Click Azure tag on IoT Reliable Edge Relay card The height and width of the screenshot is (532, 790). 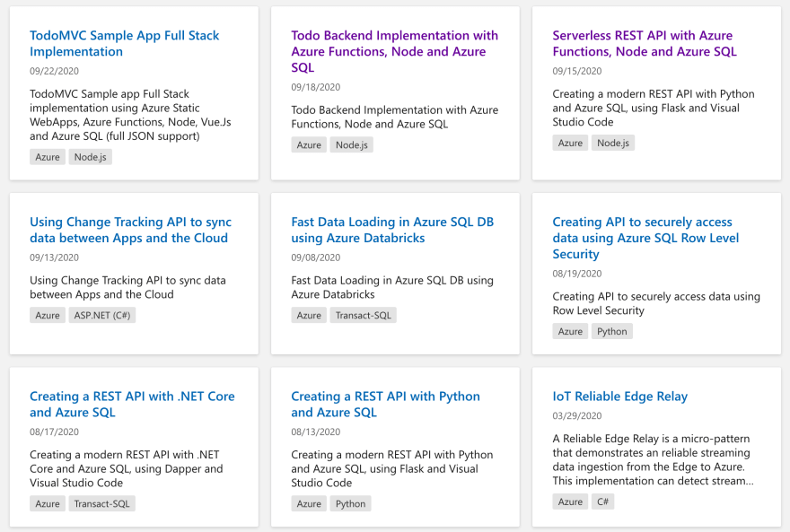coord(570,501)
